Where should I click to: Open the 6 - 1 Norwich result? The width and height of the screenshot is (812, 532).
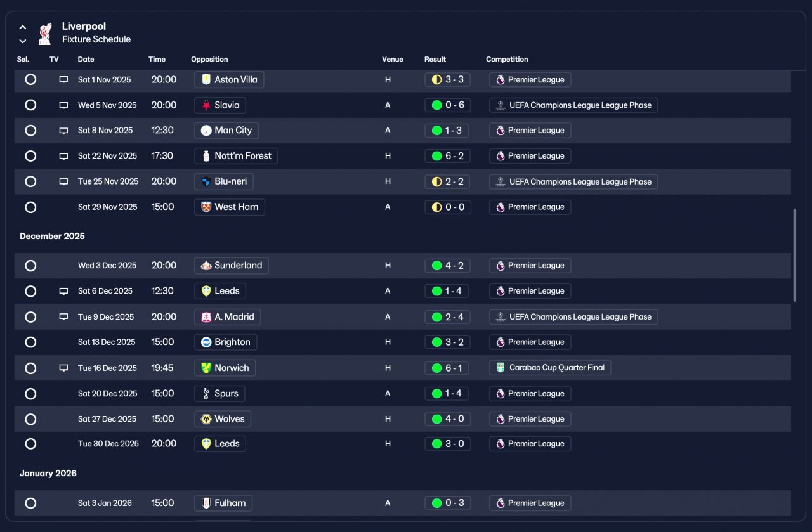coord(448,368)
